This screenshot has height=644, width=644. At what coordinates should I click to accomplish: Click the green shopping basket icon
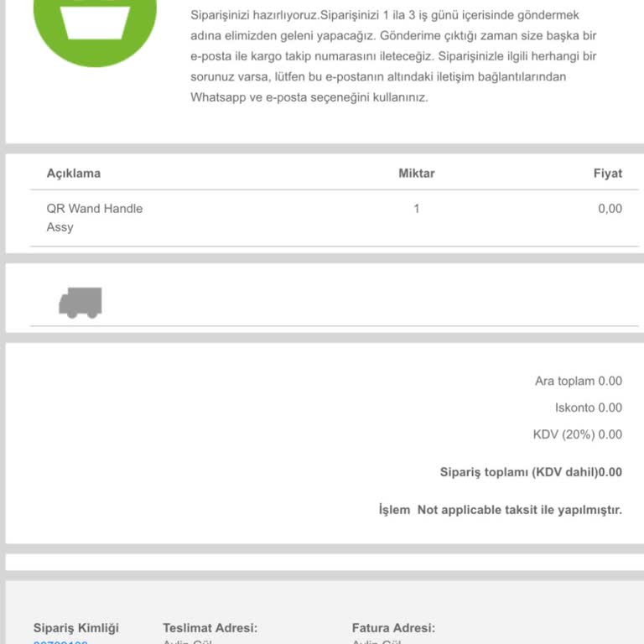tap(94, 21)
